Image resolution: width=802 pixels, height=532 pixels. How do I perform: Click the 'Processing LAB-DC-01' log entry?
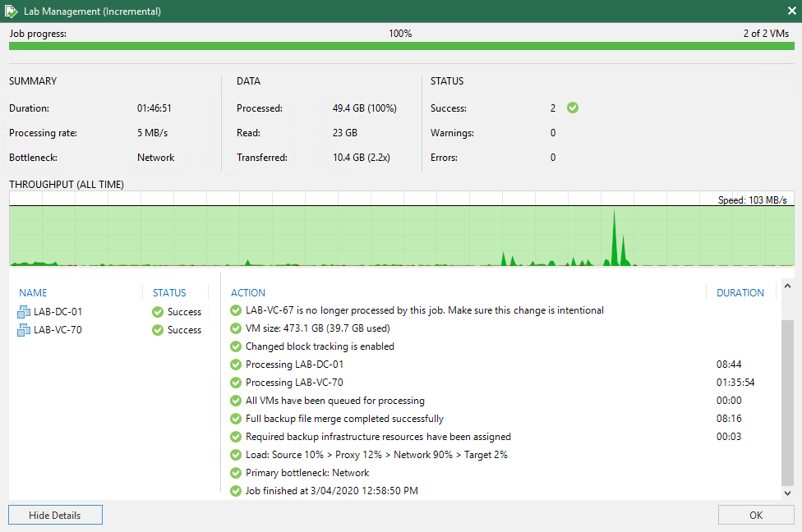[294, 365]
